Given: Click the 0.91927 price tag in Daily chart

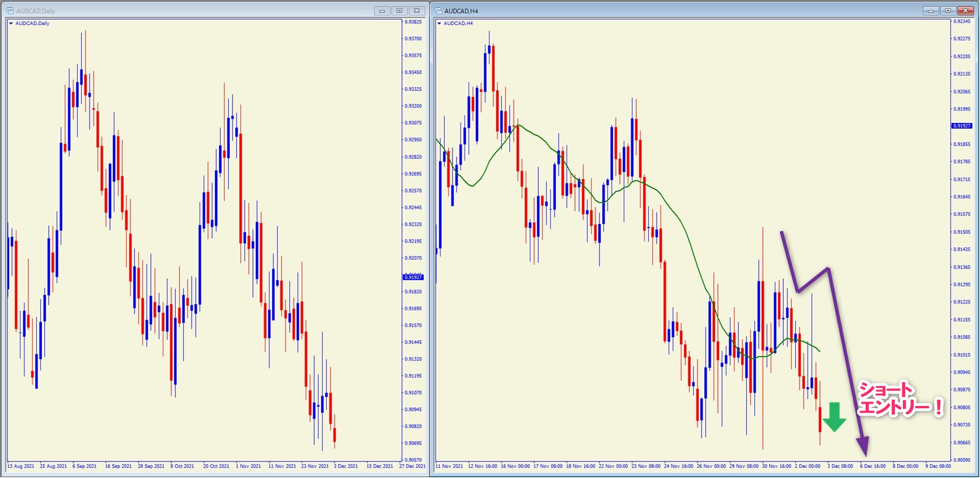Looking at the screenshot, I should pyautogui.click(x=413, y=277).
